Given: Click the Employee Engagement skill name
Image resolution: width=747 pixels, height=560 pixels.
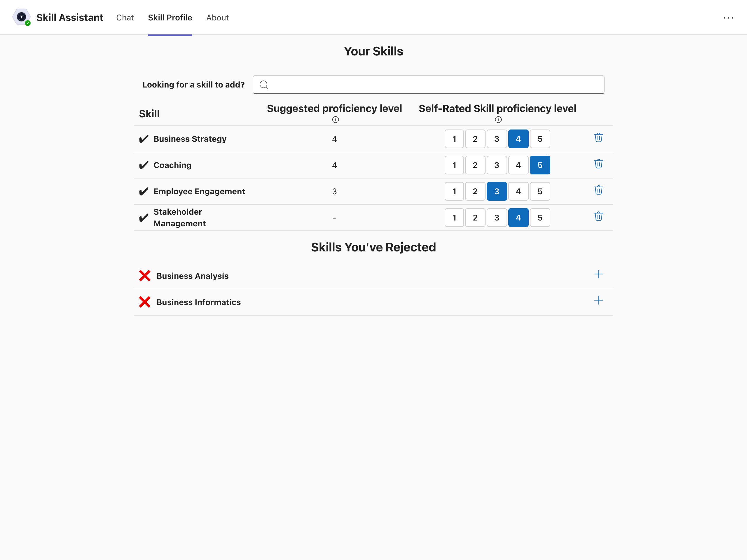Looking at the screenshot, I should point(199,191).
